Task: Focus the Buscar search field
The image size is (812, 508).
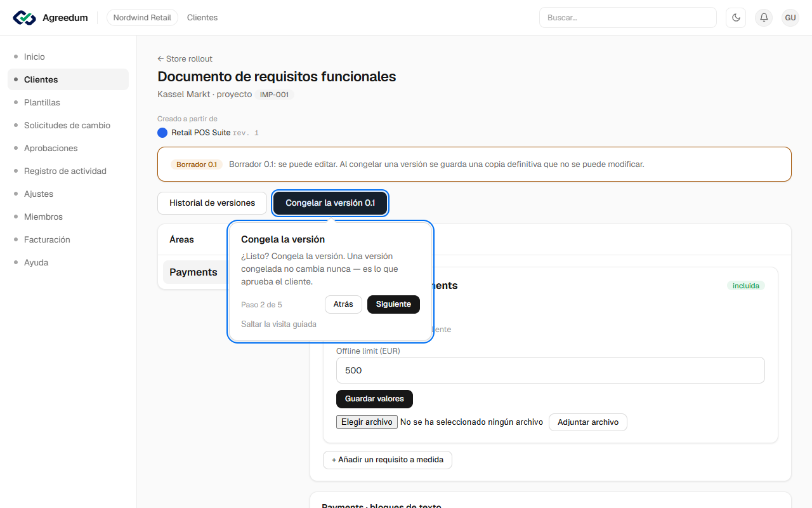Action: (x=627, y=18)
